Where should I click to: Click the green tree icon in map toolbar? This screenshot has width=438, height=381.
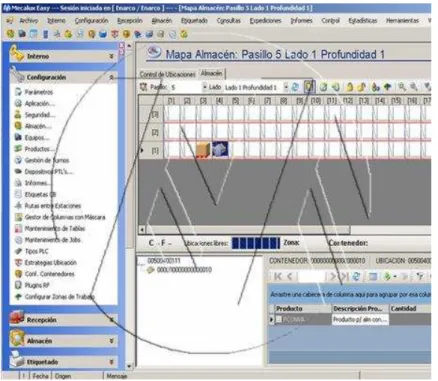tap(387, 87)
